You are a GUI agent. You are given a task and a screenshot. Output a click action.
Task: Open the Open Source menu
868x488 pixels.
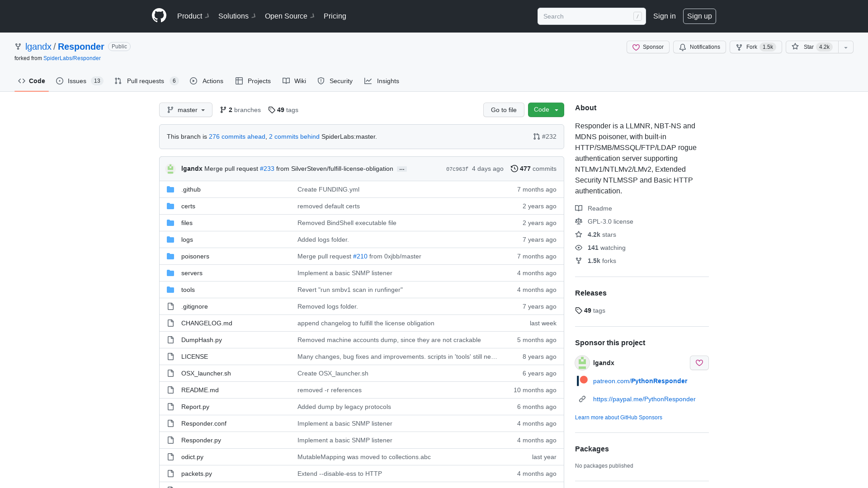[290, 16]
